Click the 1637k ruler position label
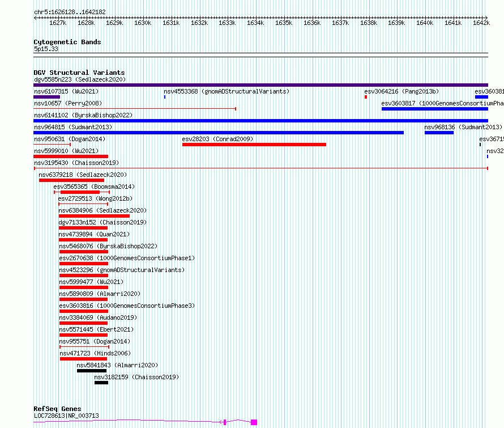504x428 pixels. (x=340, y=23)
